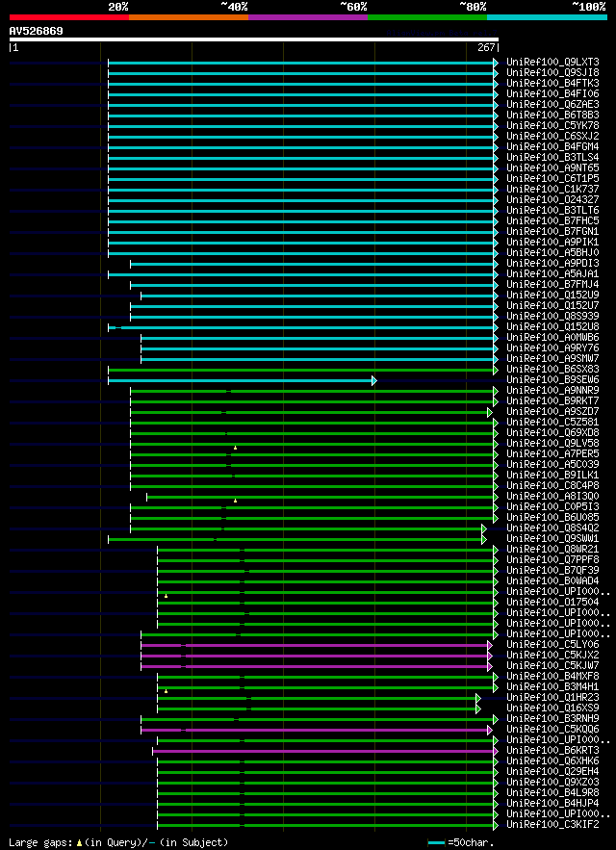Select the UniRef100_Q8WR21 label
616x850 pixels.
pos(552,550)
